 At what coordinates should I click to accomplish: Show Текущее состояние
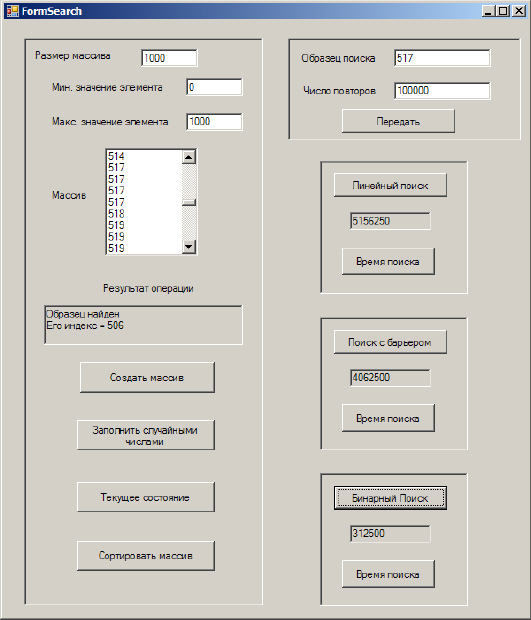click(x=146, y=497)
